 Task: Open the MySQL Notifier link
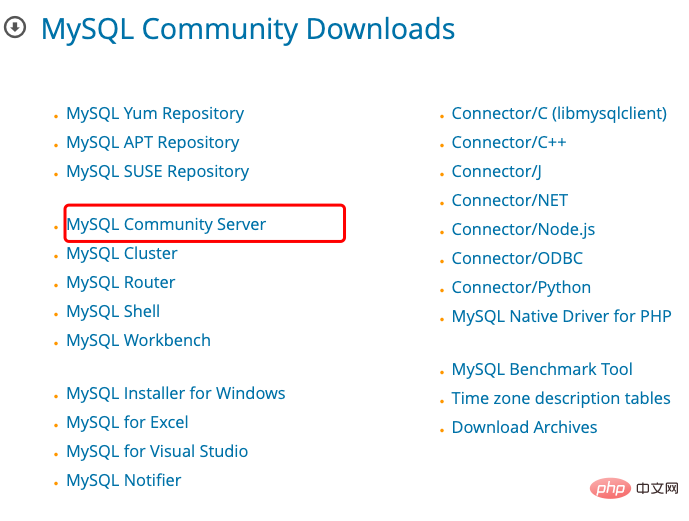click(x=123, y=480)
